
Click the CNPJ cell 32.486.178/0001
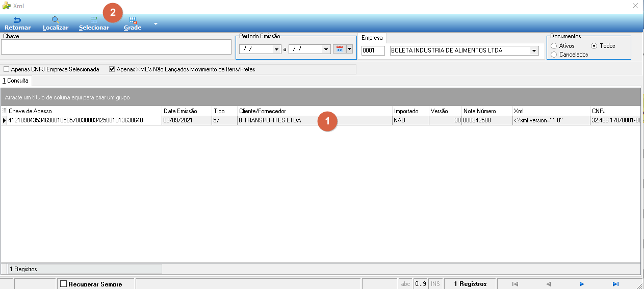point(615,120)
